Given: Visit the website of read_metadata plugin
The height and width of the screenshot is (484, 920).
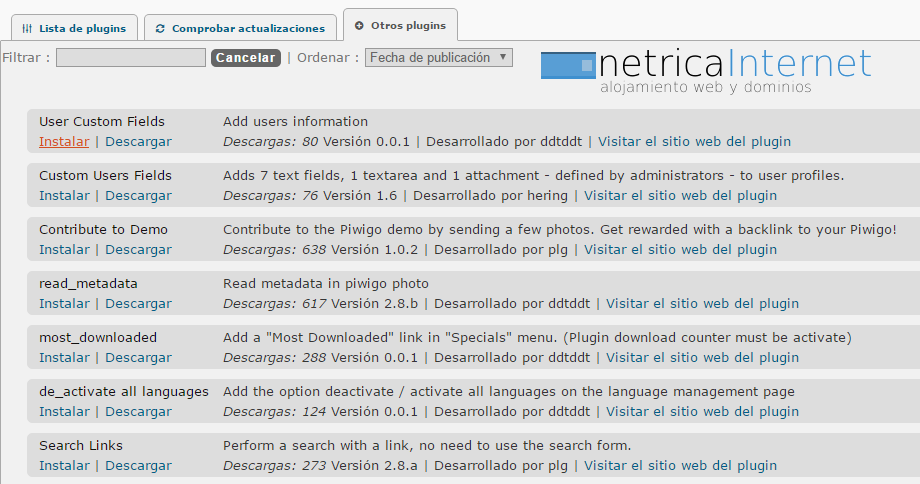Looking at the screenshot, I should (x=702, y=304).
